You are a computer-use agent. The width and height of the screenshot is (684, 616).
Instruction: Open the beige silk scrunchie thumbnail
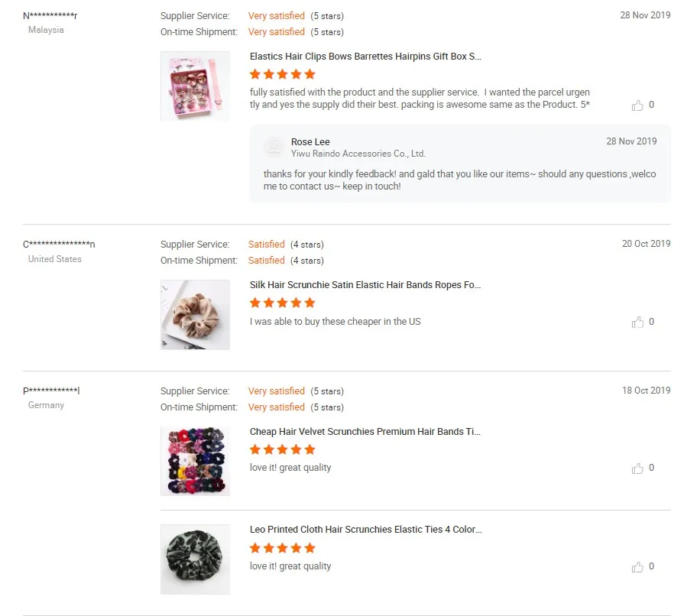coord(195,315)
